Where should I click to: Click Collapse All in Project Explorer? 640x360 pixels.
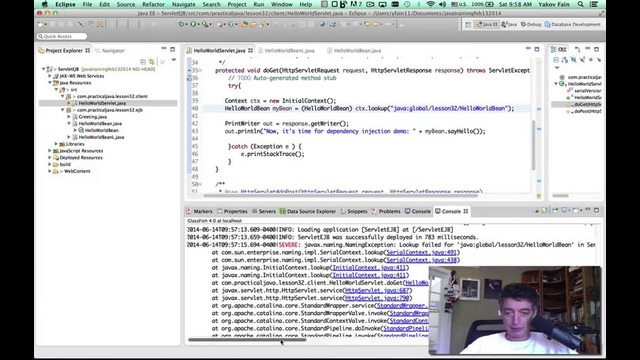click(143, 62)
